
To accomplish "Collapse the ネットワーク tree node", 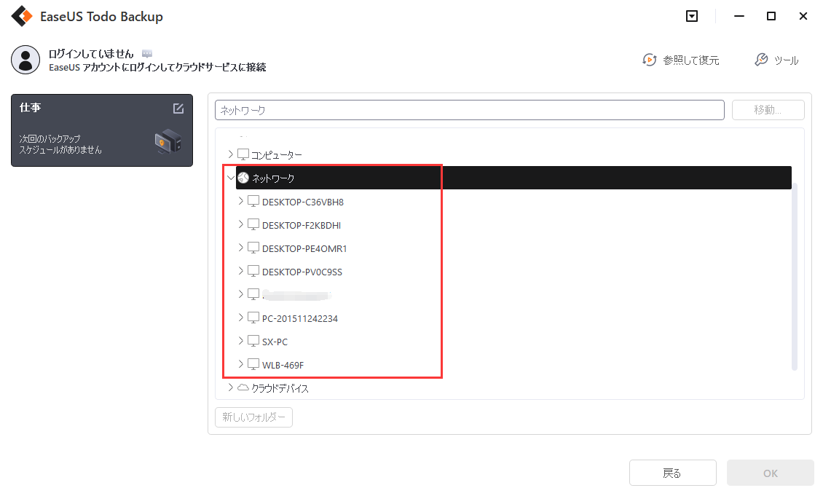I will (231, 177).
